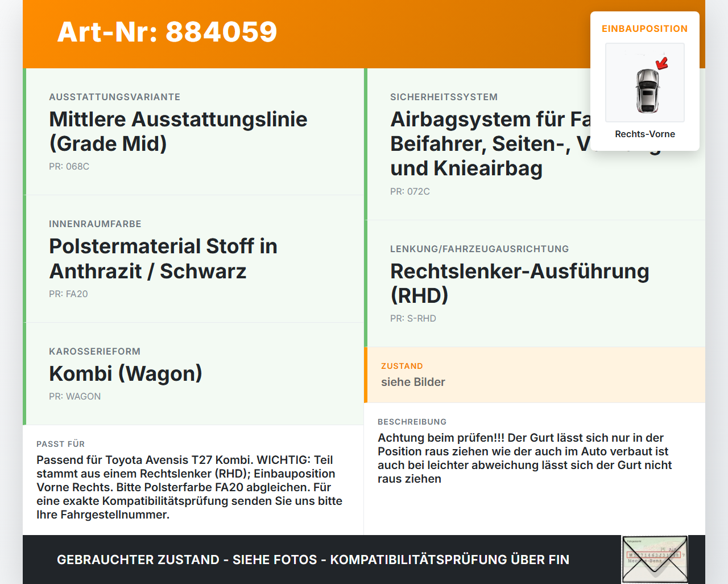
Task: Click Mittlere Ausstattungslinie (Grade Mid) text
Action: 178,131
